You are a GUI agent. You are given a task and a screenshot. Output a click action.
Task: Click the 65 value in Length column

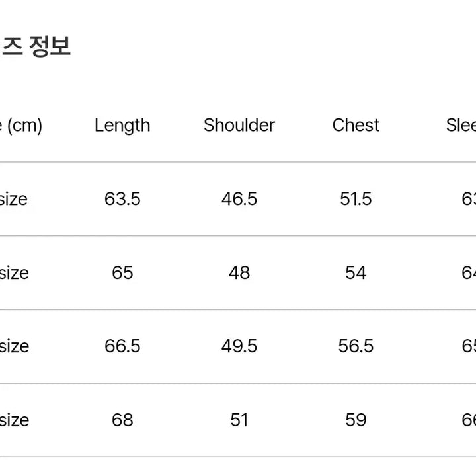click(x=122, y=272)
